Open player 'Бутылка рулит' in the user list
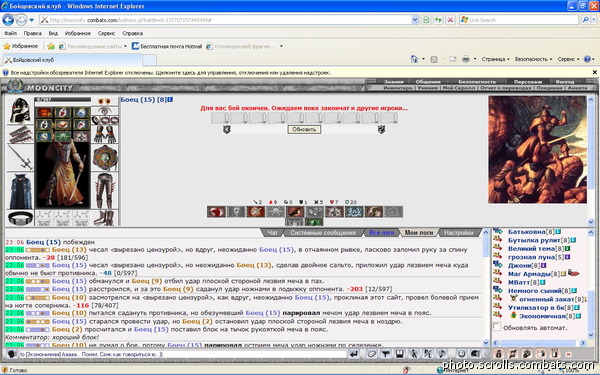This screenshot has height=375, width=600. click(534, 240)
